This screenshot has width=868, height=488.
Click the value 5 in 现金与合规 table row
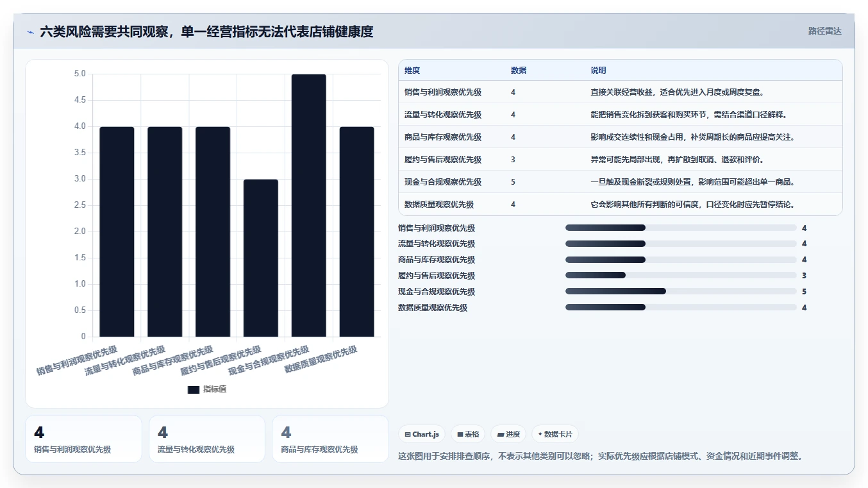513,182
